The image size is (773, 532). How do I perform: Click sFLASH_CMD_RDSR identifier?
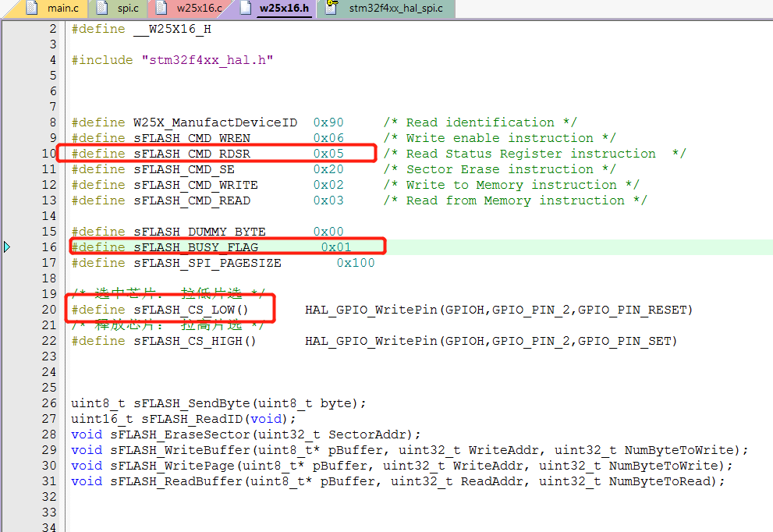192,154
